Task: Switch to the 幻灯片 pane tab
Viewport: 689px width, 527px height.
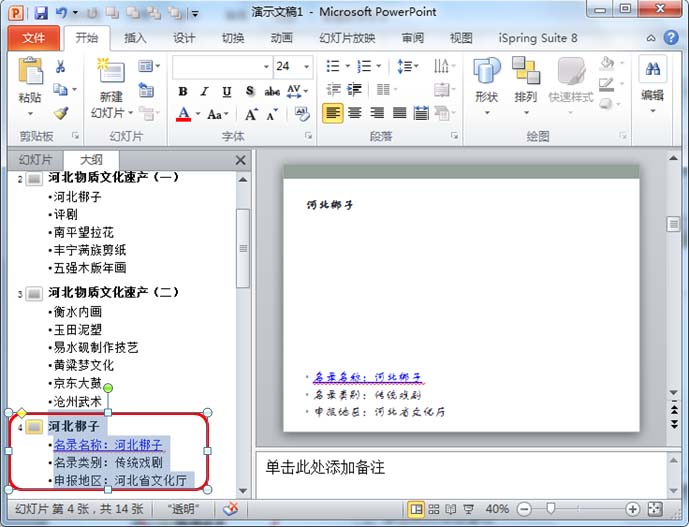Action: 35,160
